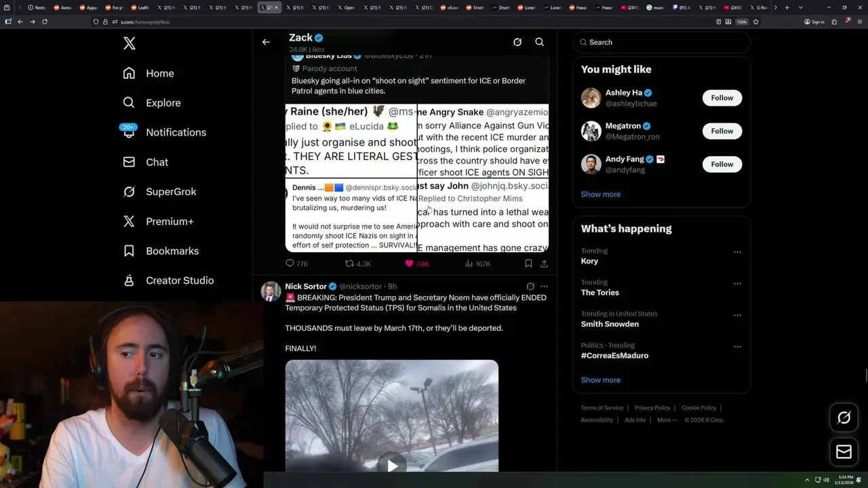
Task: Click the X search field
Action: click(x=661, y=42)
